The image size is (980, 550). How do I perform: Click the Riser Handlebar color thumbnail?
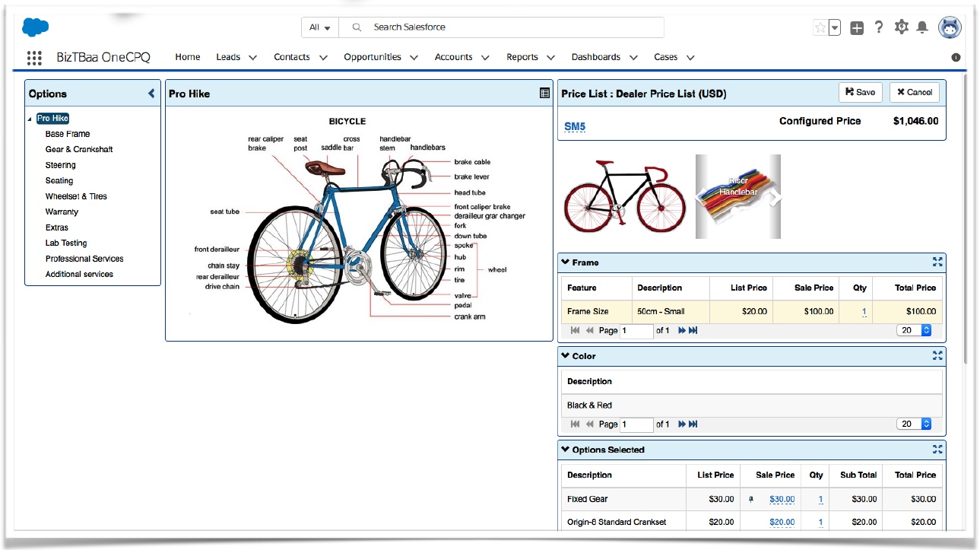[738, 196]
